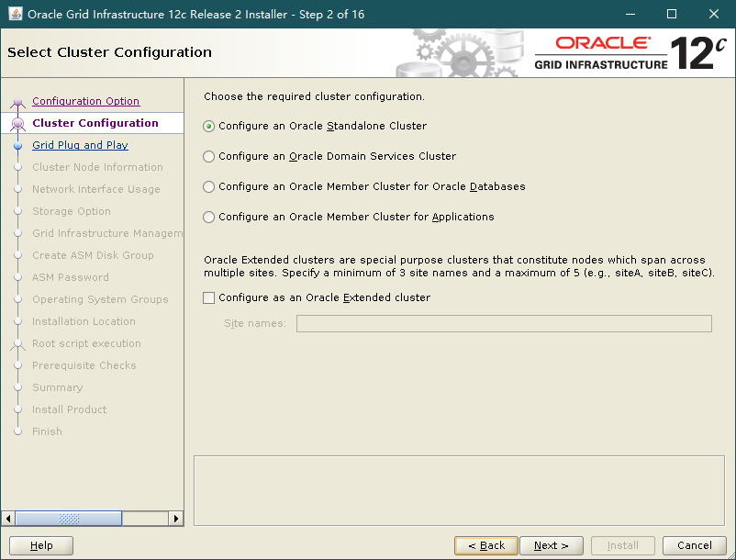
Task: Click the Install Product step text
Action: click(x=69, y=409)
